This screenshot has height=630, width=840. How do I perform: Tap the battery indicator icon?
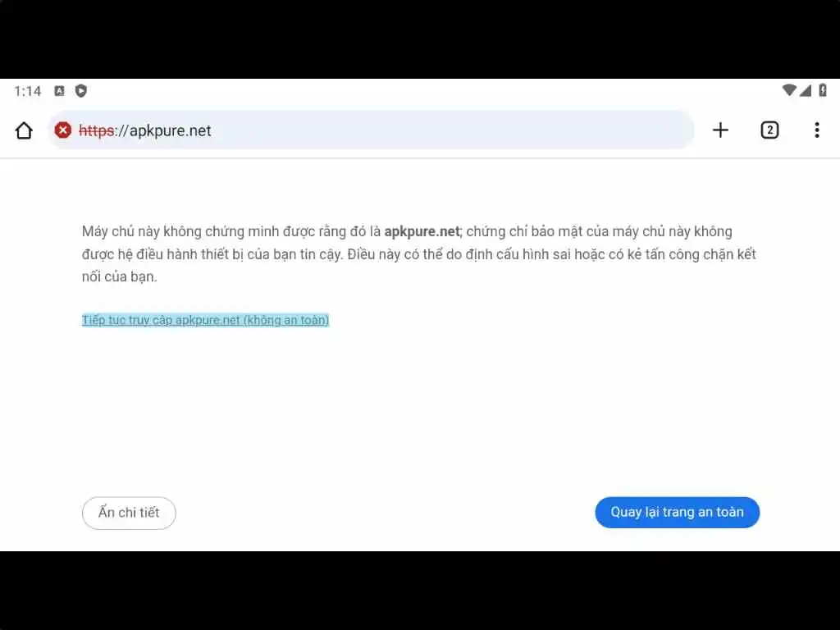823,90
